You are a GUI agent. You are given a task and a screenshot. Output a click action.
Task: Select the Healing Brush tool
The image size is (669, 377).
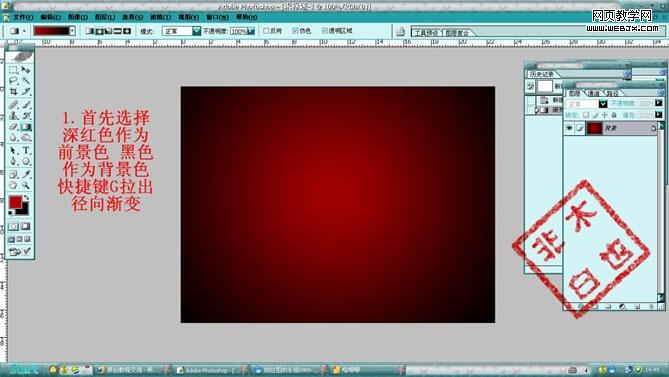pos(13,104)
